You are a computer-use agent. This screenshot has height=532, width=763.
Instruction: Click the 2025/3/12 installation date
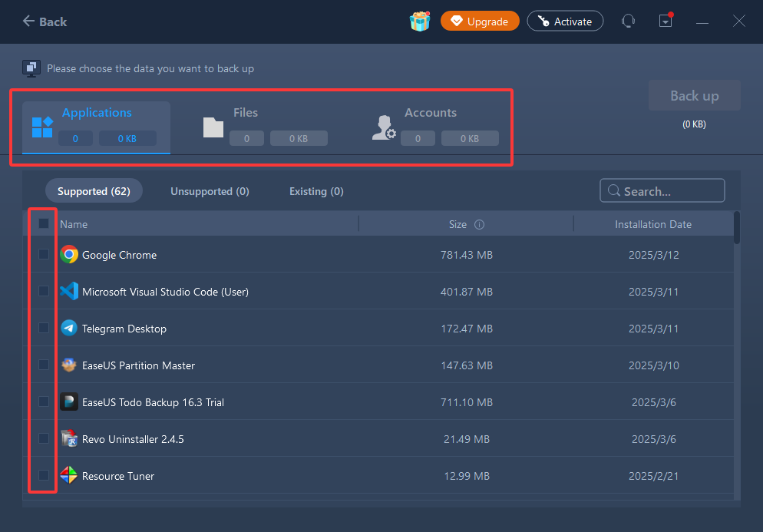click(x=653, y=255)
